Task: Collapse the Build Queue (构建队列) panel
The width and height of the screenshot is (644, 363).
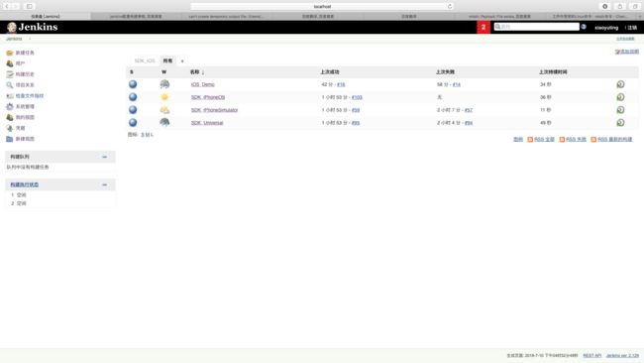Action: [104, 157]
